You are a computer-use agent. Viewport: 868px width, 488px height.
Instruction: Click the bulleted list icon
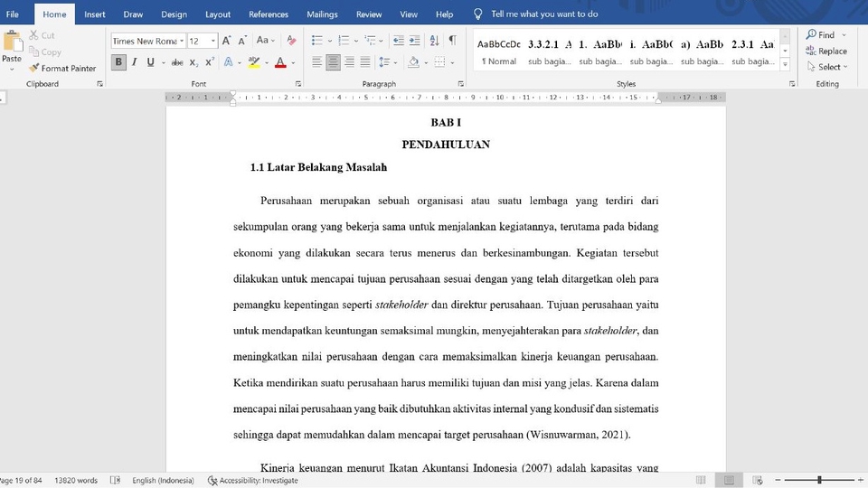click(316, 41)
